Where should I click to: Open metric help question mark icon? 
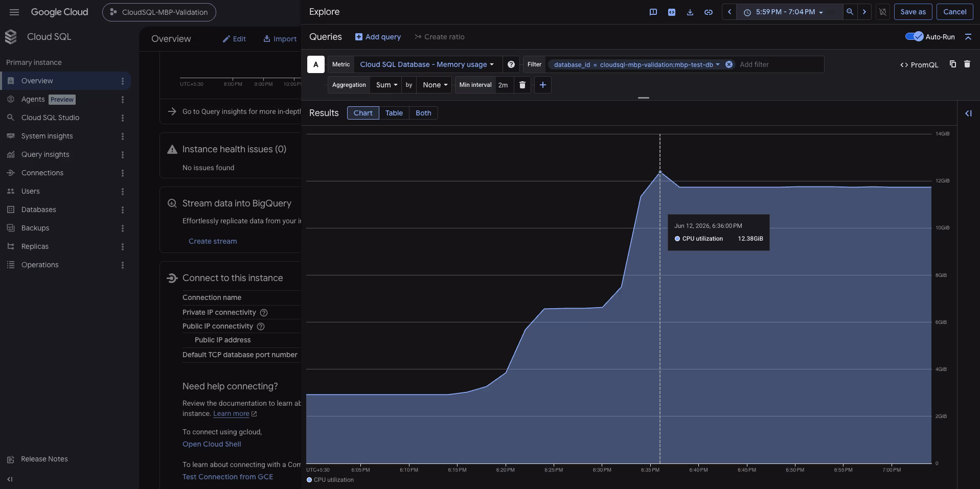[x=511, y=64]
